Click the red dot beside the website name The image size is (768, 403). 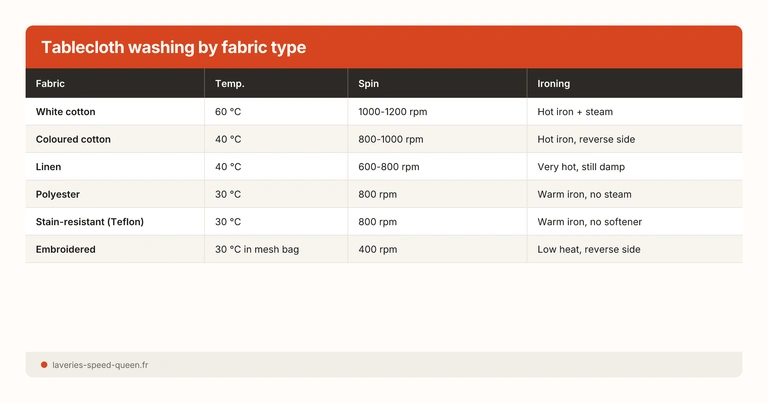pos(44,365)
